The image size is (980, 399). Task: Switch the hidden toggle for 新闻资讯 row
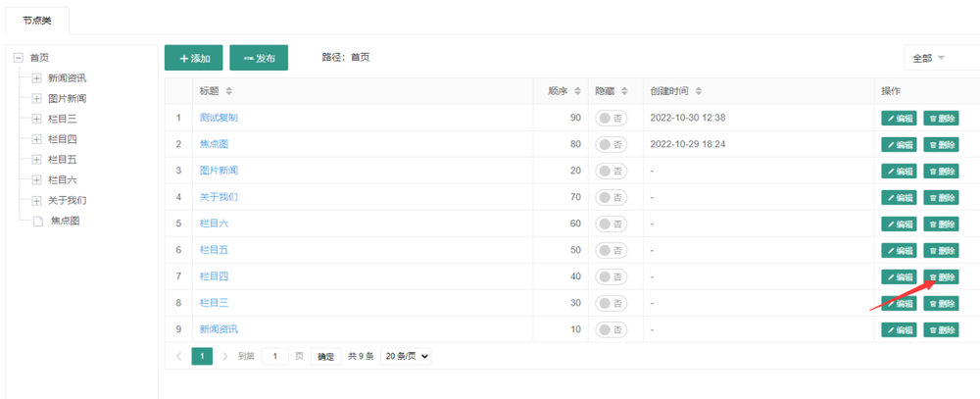pyautogui.click(x=612, y=329)
